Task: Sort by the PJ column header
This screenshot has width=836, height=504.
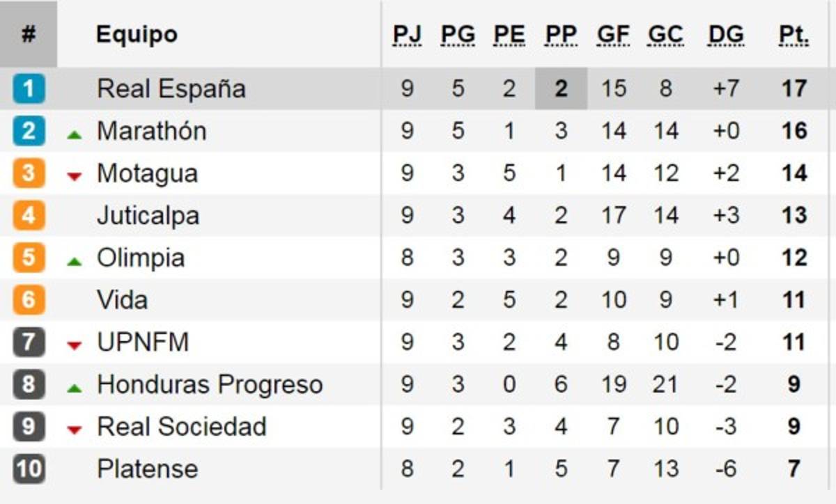Action: [x=407, y=35]
